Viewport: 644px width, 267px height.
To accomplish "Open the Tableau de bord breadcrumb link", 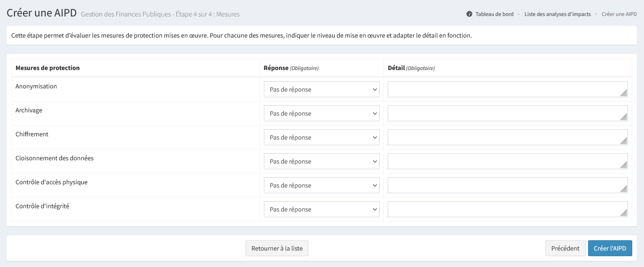I will 494,14.
